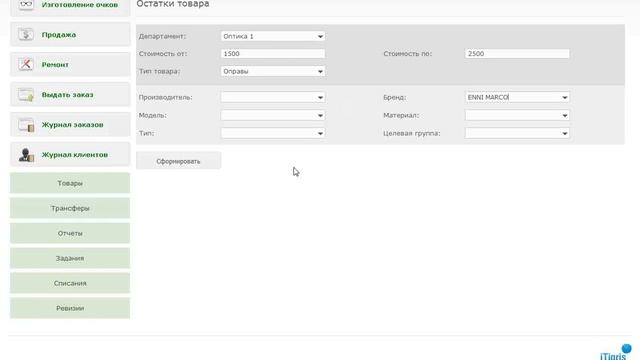This screenshot has width=640, height=360.
Task: Click the Стоимость от field with 1500
Action: 273,53
